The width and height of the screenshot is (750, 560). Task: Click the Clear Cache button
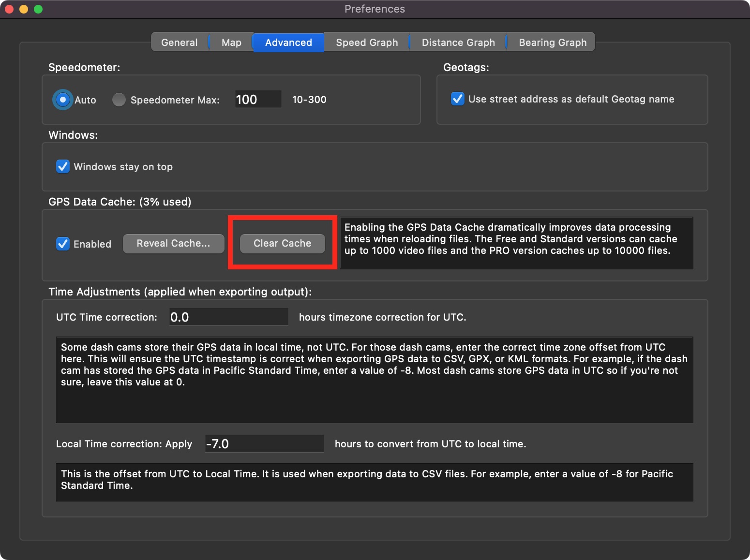pos(283,244)
